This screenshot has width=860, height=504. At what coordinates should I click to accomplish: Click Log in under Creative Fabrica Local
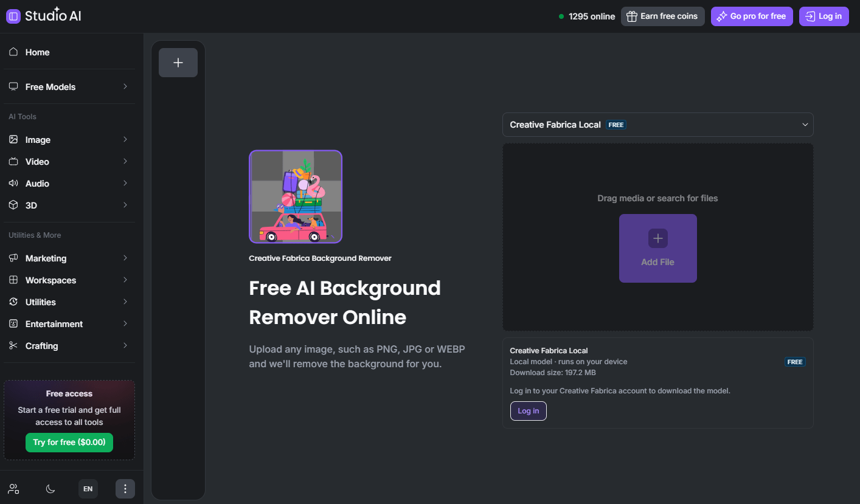click(529, 411)
